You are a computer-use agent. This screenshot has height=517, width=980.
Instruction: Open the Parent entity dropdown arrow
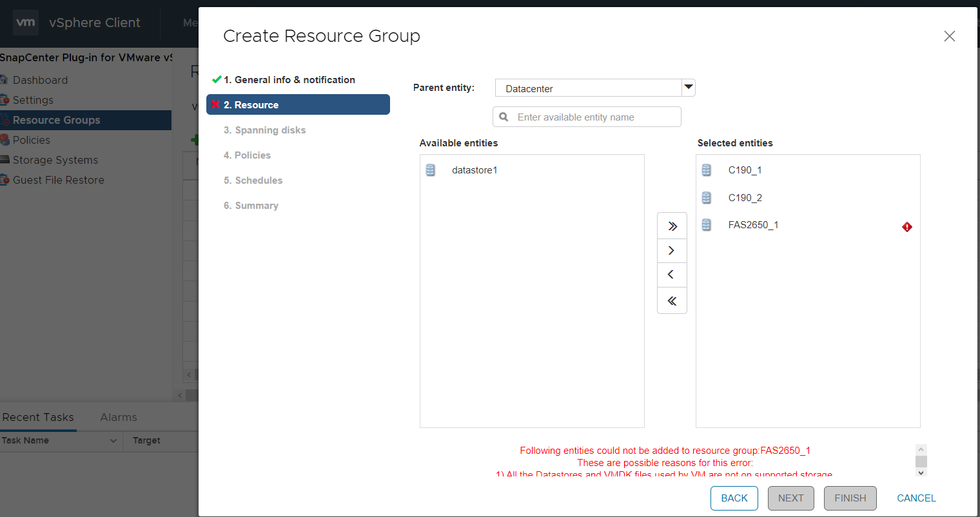click(x=688, y=88)
